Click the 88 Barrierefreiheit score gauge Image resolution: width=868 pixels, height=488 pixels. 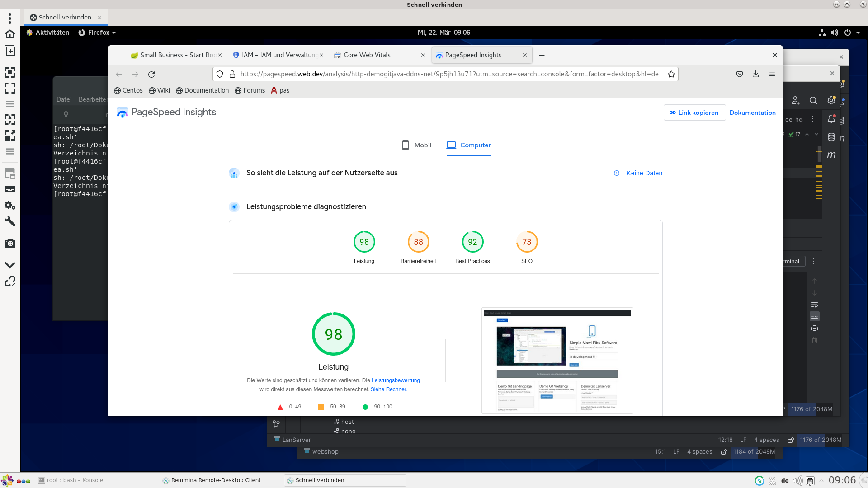pyautogui.click(x=418, y=242)
